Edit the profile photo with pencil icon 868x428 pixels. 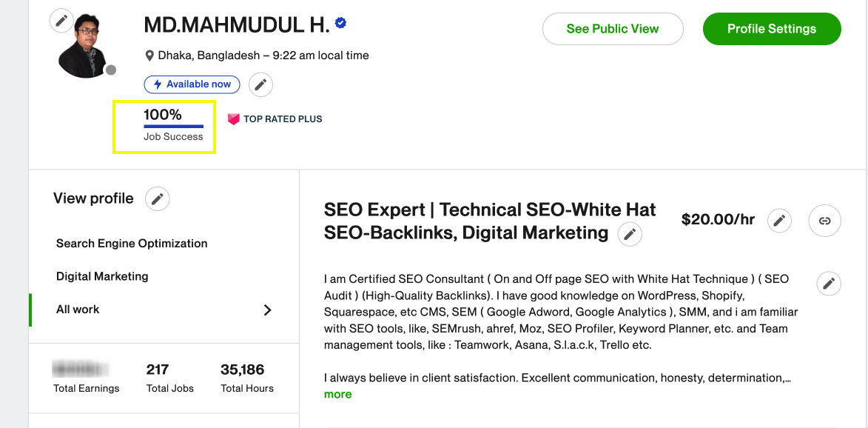61,21
